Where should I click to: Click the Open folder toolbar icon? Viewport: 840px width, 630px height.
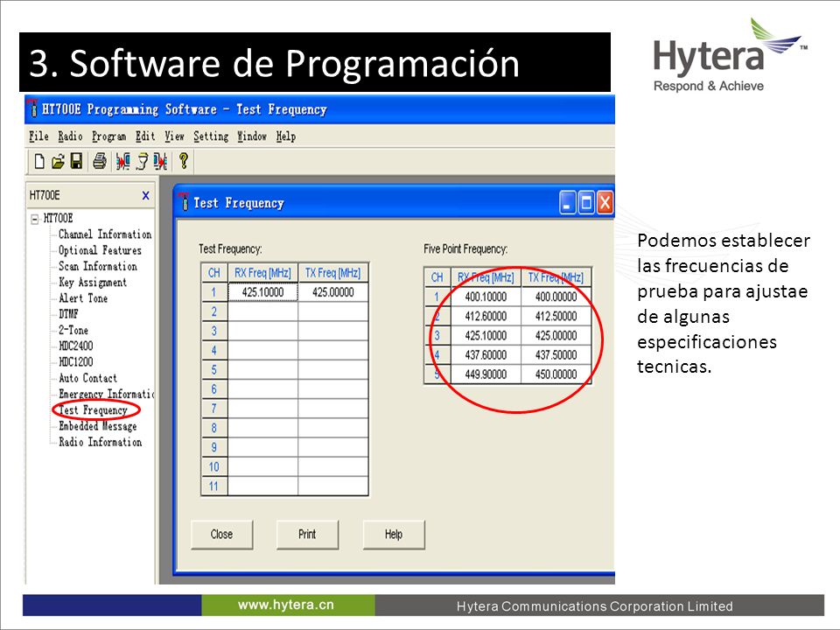point(58,161)
